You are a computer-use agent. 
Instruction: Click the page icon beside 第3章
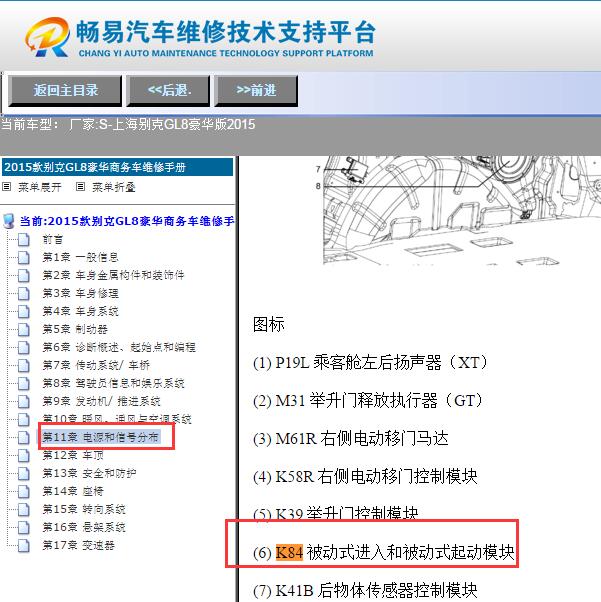(24, 293)
